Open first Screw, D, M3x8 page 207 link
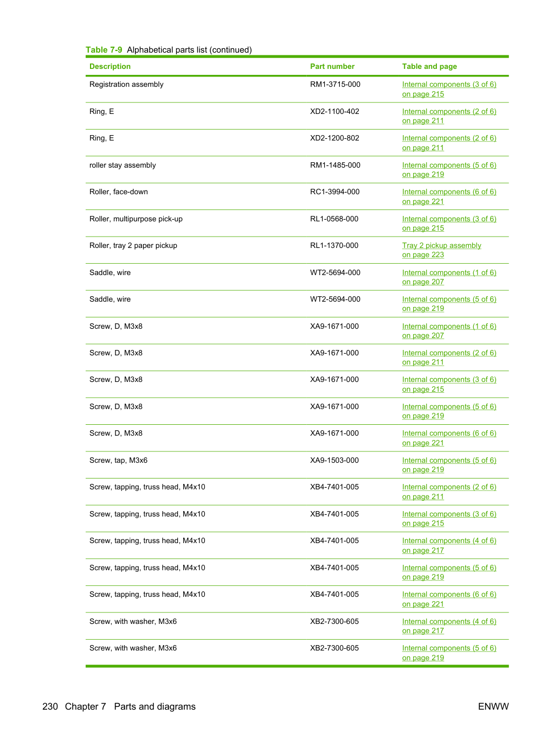This screenshot has height=746, width=560. [x=449, y=331]
